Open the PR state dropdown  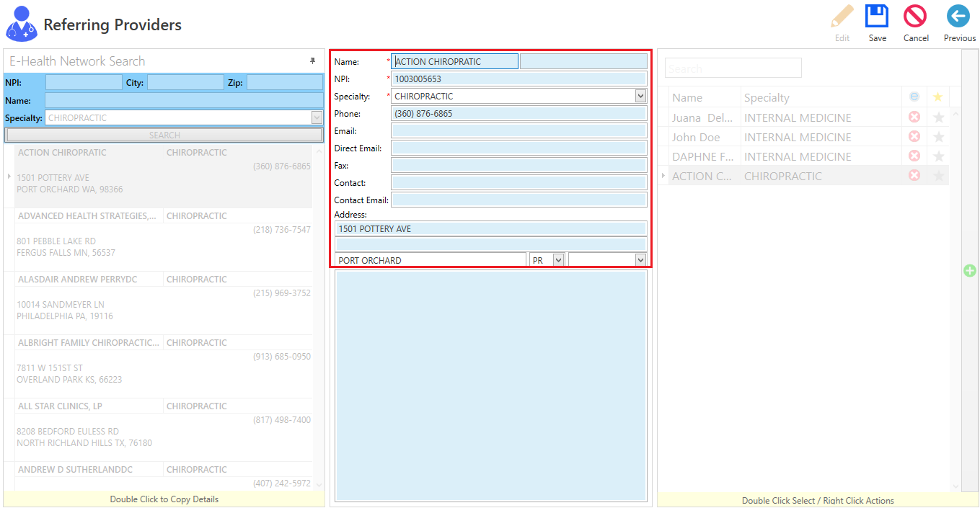557,259
